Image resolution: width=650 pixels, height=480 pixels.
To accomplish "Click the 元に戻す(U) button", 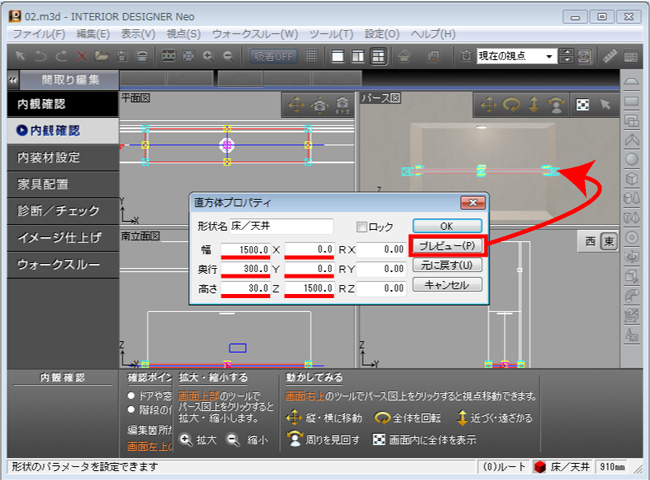I will (447, 265).
